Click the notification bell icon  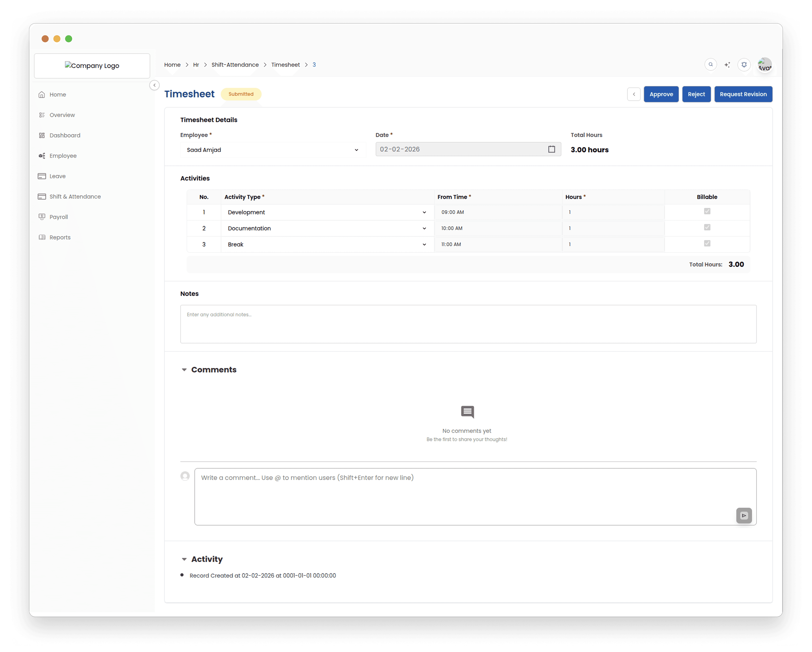click(744, 65)
